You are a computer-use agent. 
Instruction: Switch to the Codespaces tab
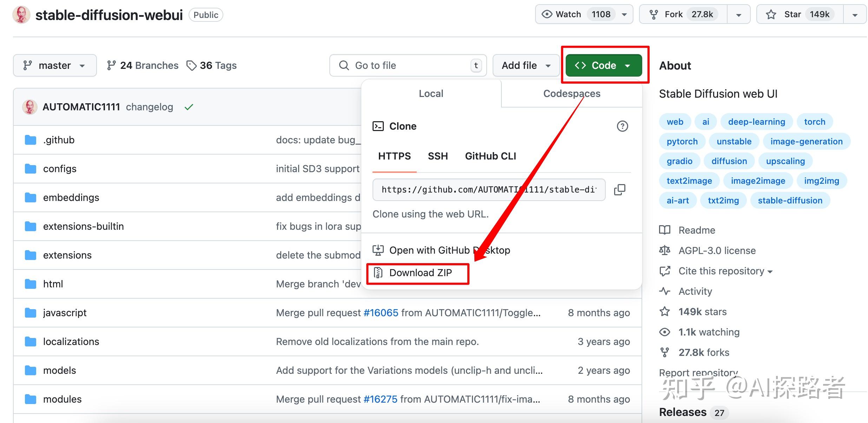click(571, 93)
